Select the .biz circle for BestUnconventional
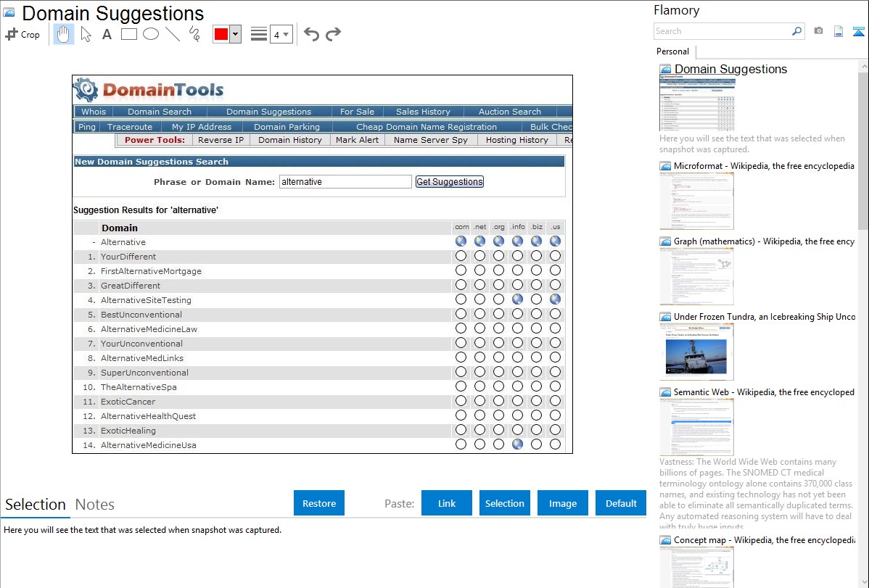This screenshot has height=588, width=869. coord(536,314)
